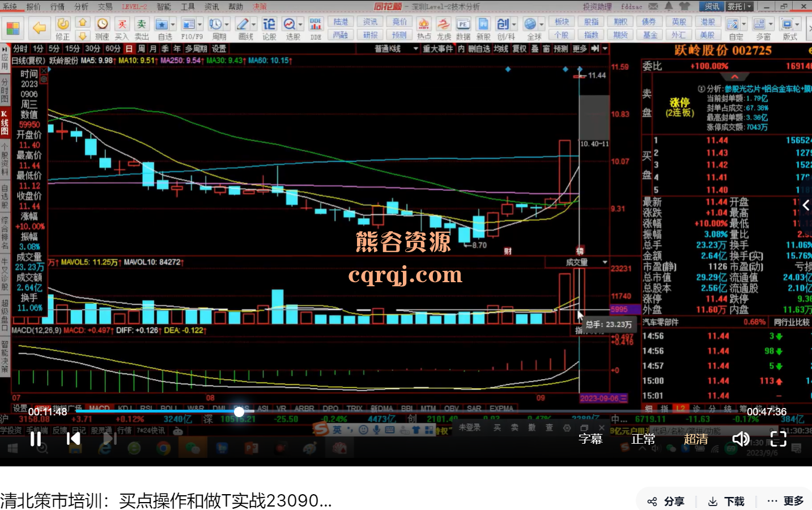This screenshot has width=812, height=510.
Task: Open the 多窗 multi-window icon
Action: [760, 24]
